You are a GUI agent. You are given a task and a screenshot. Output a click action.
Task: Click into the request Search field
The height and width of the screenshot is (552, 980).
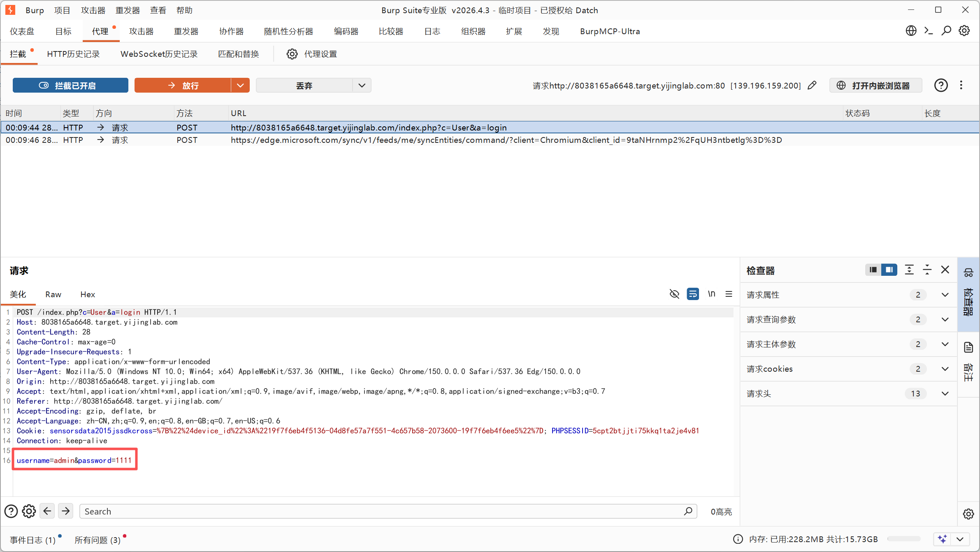coord(388,511)
